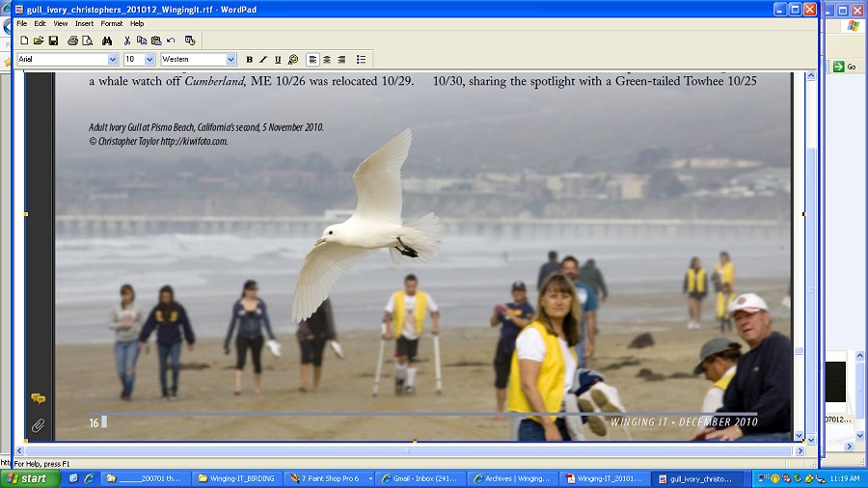Click the Open file icon
The image size is (868, 488).
39,41
